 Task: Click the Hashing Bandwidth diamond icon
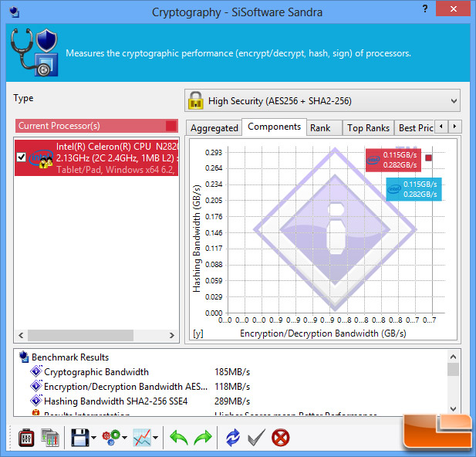coord(36,401)
